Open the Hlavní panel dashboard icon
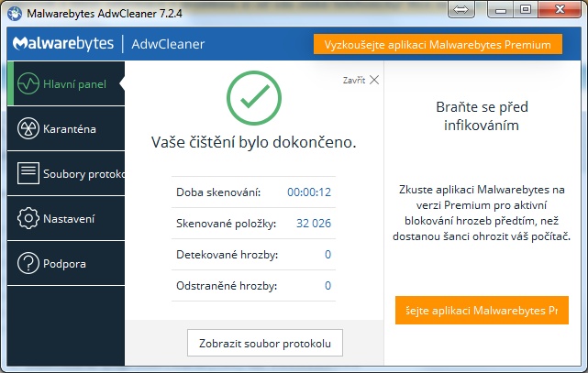588x373 pixels. [28, 83]
